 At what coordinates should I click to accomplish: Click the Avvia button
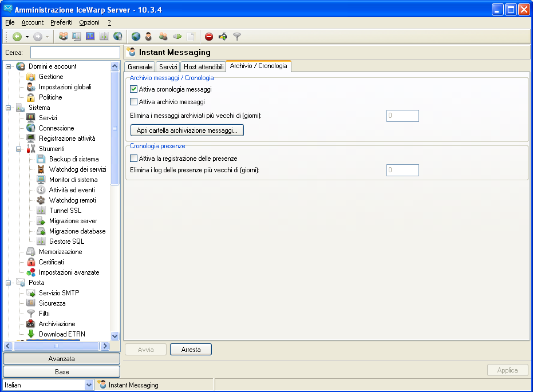(146, 350)
